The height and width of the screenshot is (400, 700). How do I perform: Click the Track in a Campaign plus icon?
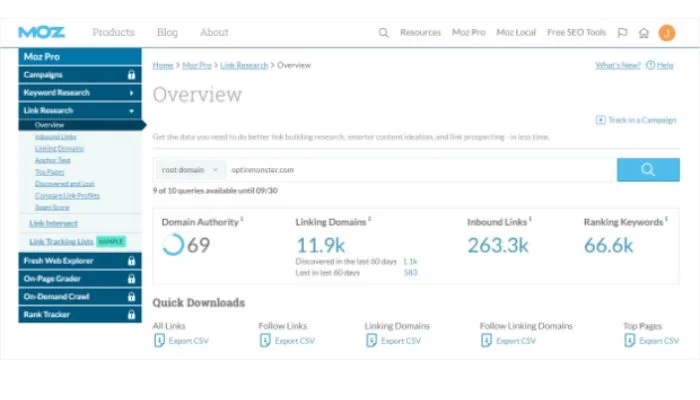[x=600, y=120]
